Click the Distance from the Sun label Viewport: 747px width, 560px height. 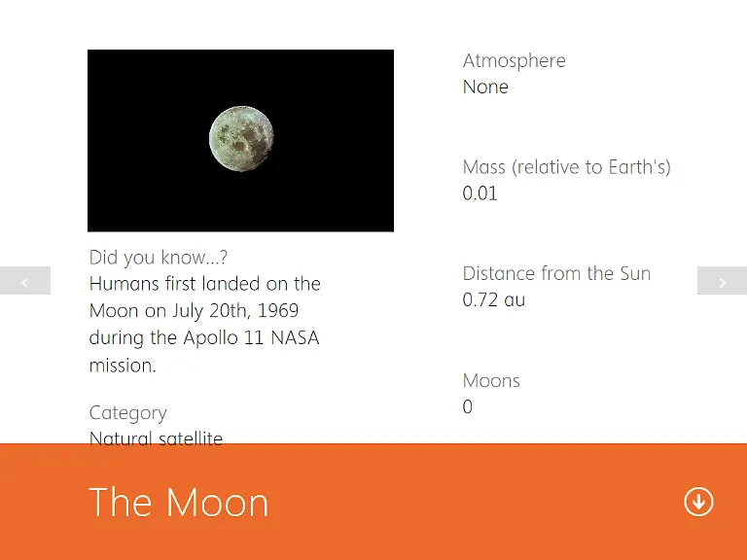556,273
